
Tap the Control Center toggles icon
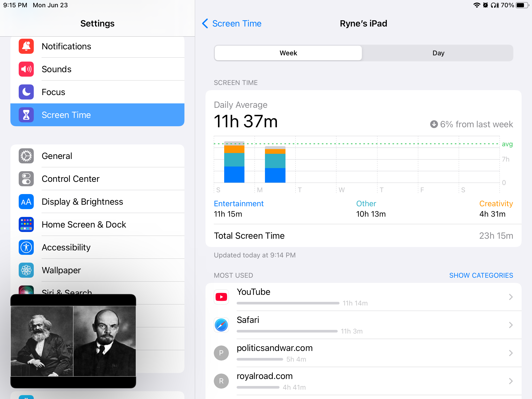[x=26, y=179]
